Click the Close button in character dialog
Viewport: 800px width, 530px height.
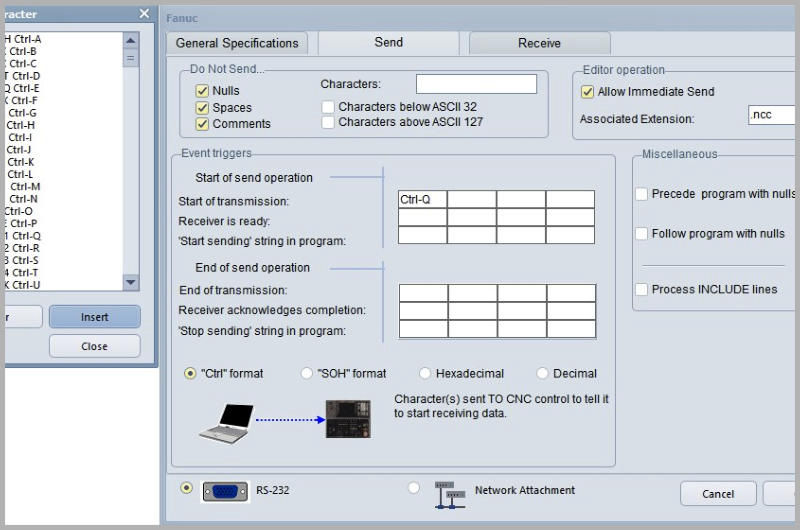tap(94, 346)
